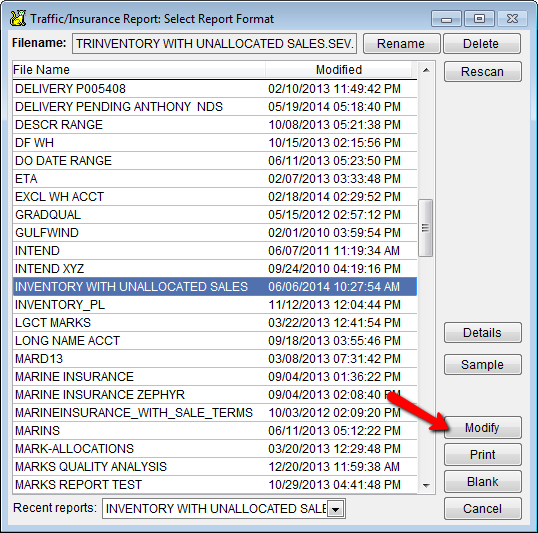
Task: Select the MARKS REPORT TEST report
Action: click(215, 485)
